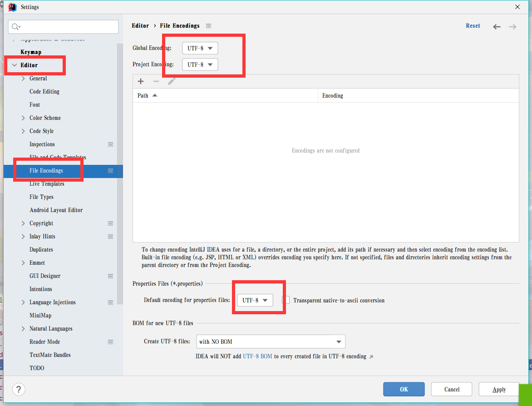This screenshot has width=532, height=406.
Task: Expand the Code Style tree node
Action: (23, 131)
